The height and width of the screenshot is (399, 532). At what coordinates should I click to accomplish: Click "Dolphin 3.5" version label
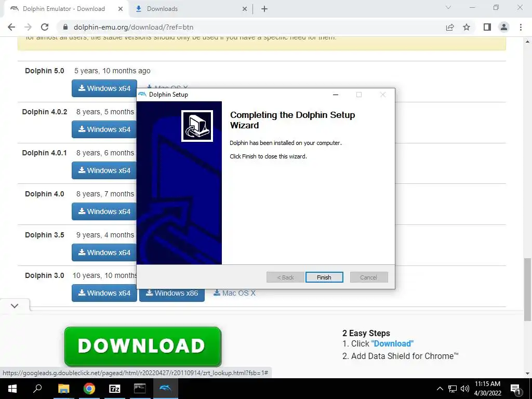[45, 235]
